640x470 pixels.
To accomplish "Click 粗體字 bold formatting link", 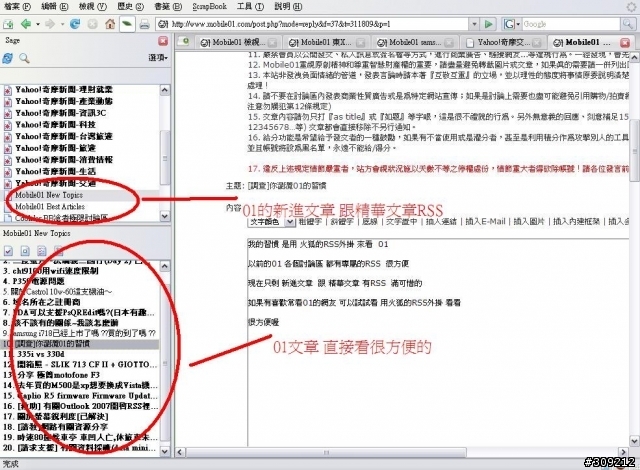I will [310, 222].
